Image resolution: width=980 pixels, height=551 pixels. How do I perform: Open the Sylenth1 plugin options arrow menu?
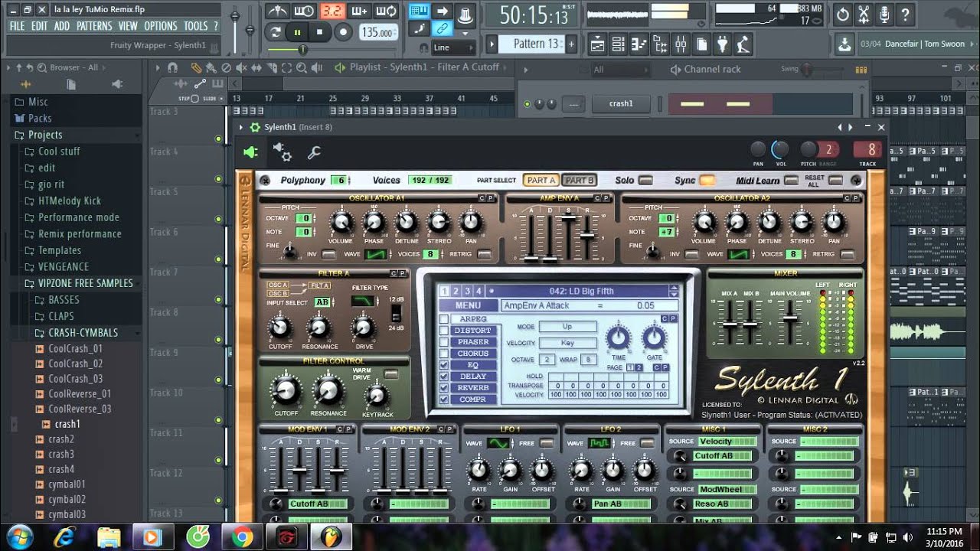pos(242,128)
